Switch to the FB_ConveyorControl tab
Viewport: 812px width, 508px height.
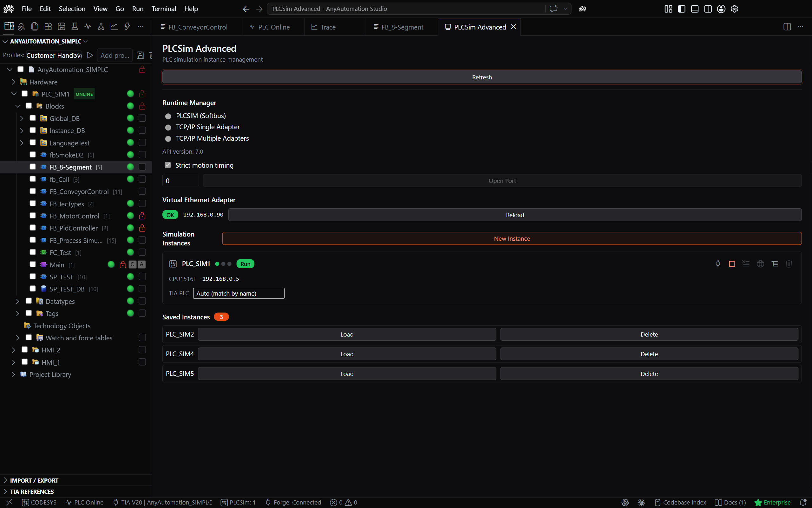coord(197,27)
